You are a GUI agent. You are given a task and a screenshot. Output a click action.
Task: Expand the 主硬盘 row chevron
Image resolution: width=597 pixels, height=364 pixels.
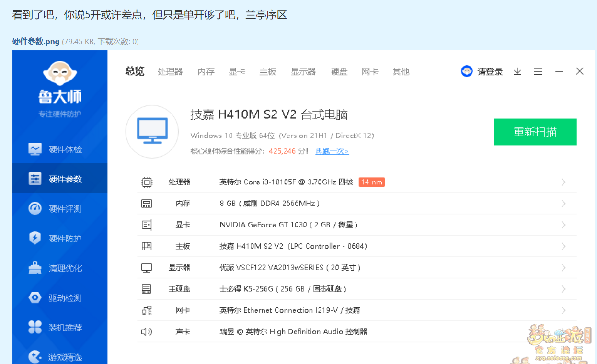click(564, 289)
